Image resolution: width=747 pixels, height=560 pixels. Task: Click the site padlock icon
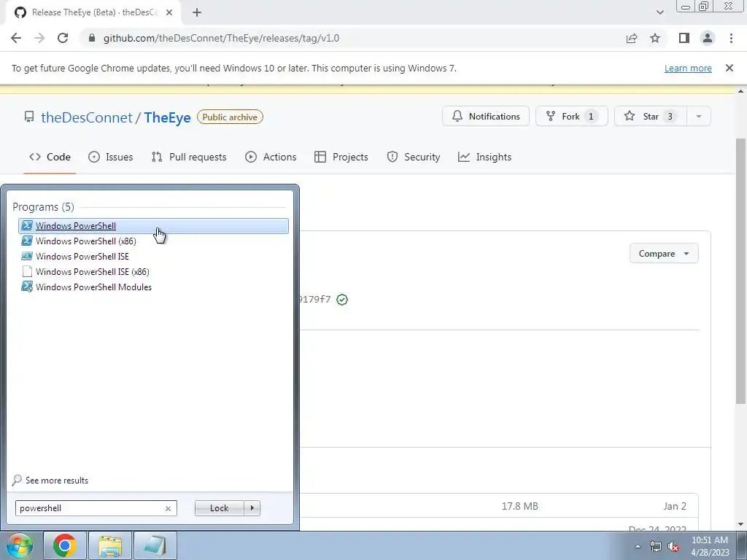pyautogui.click(x=93, y=38)
